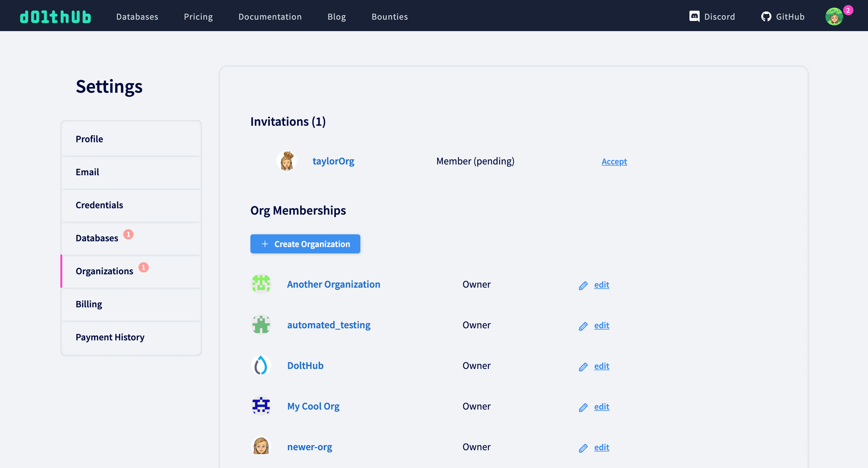Click the "Member (pending)" status text
This screenshot has height=468, width=868.
click(x=475, y=161)
